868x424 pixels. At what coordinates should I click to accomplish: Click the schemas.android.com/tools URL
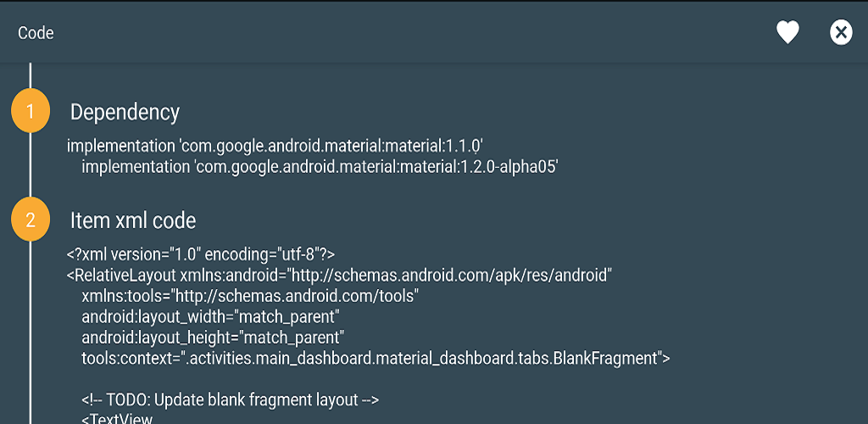click(294, 296)
